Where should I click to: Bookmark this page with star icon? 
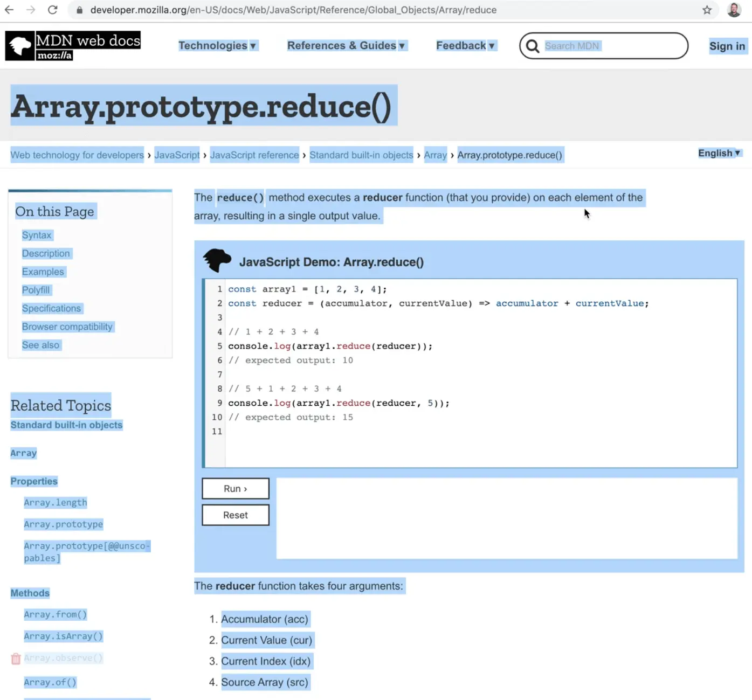707,10
